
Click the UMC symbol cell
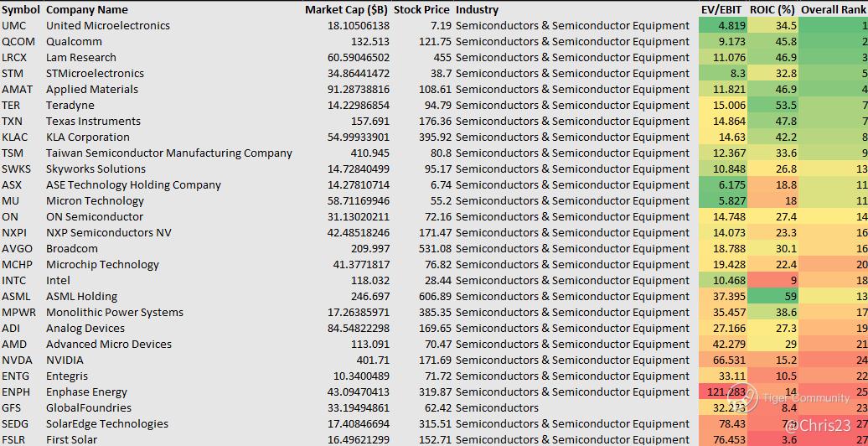click(x=14, y=25)
